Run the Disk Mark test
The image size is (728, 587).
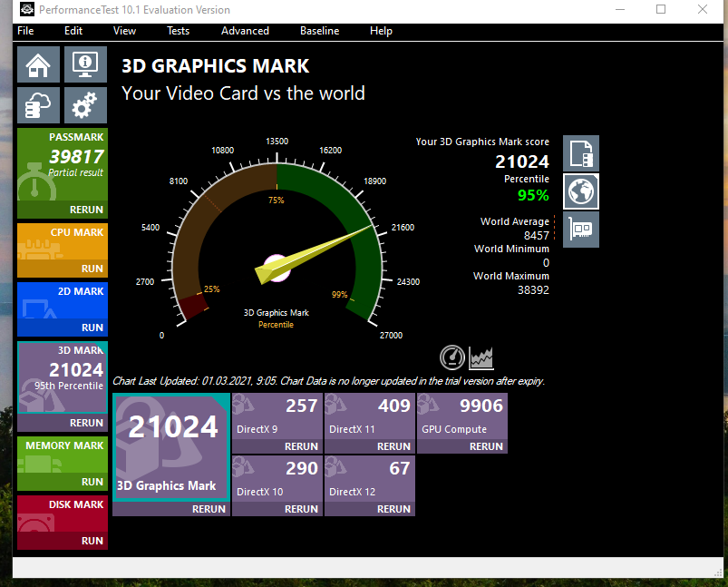[63, 541]
